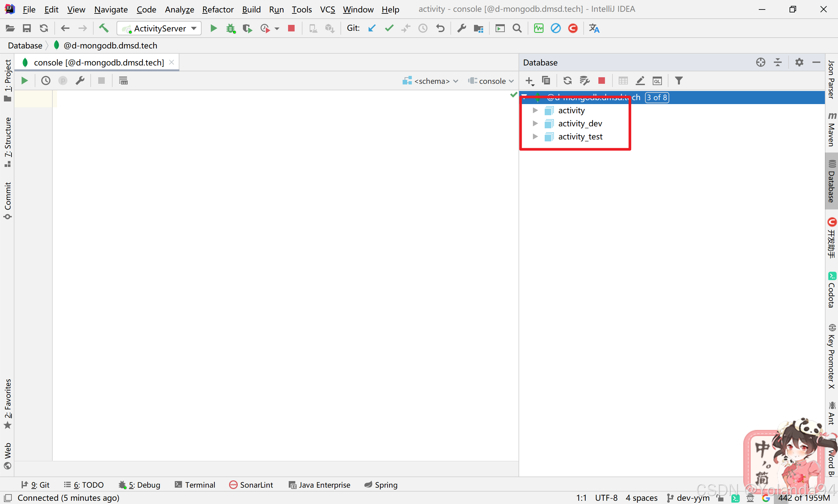
Task: Toggle the Database tool window side tab
Action: (831, 181)
